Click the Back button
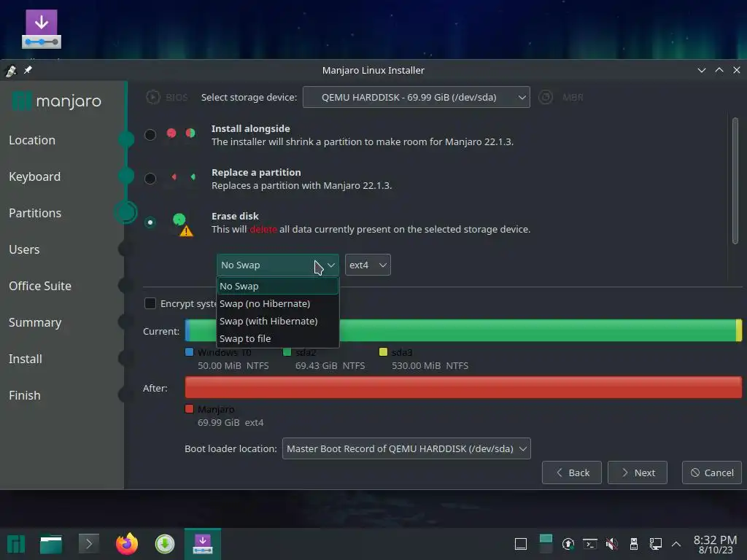747x560 pixels. point(572,472)
